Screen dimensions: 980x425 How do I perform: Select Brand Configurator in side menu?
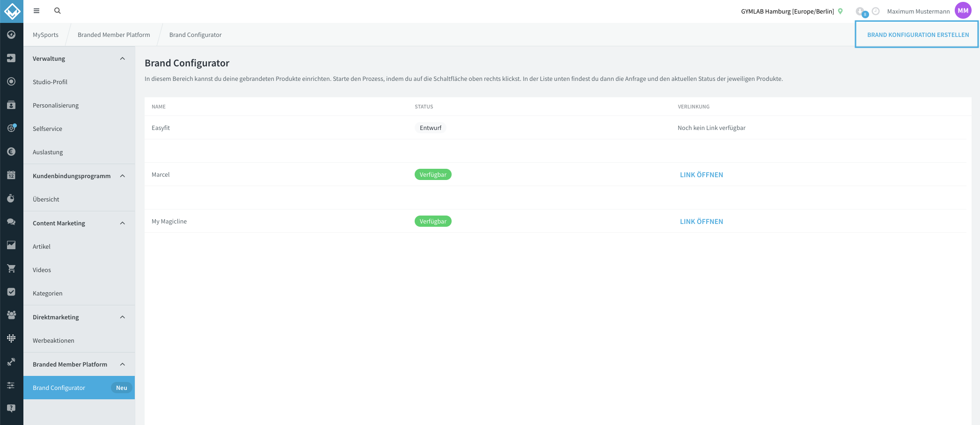(79, 388)
